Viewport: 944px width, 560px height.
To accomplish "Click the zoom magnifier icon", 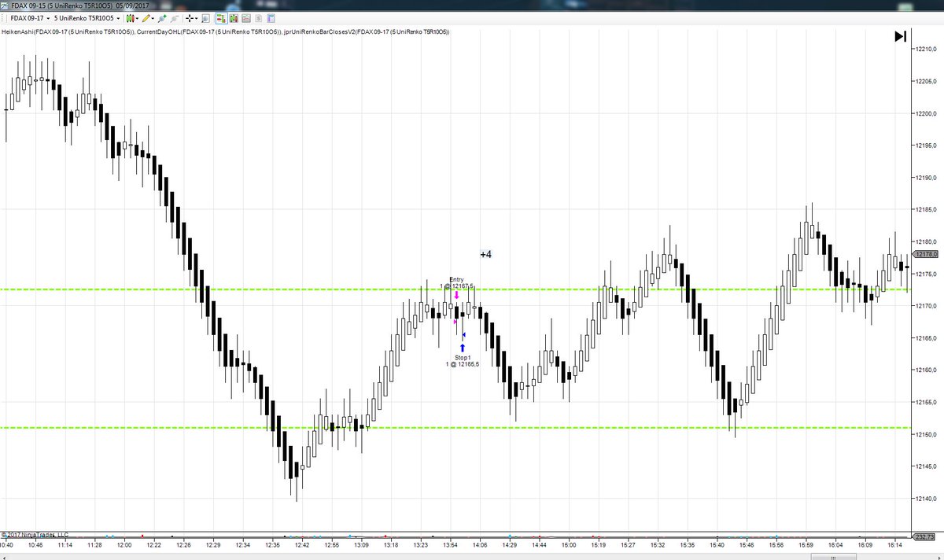I will (x=205, y=18).
